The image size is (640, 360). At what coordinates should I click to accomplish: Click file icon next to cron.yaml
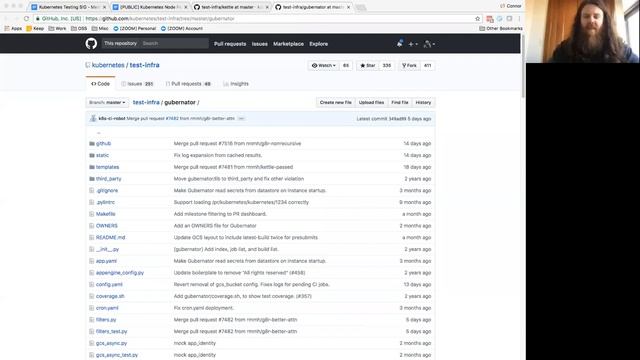[x=92, y=308]
